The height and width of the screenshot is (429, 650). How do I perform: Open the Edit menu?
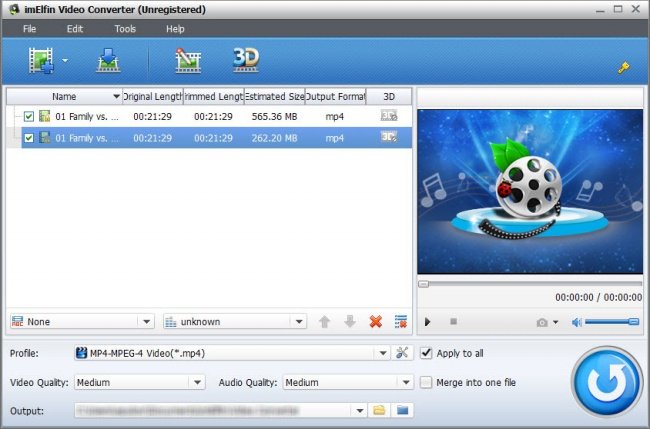[75, 29]
